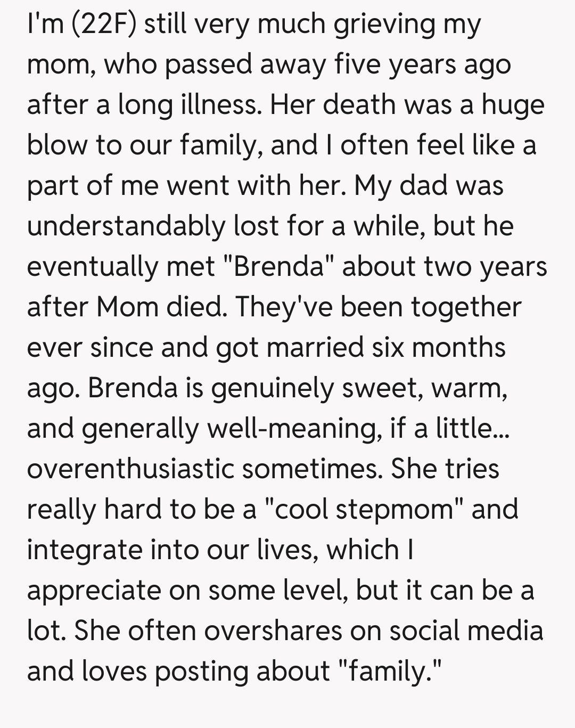This screenshot has height=728, width=575.
Task: Click the phrase "five years ago"
Action: coord(423,65)
